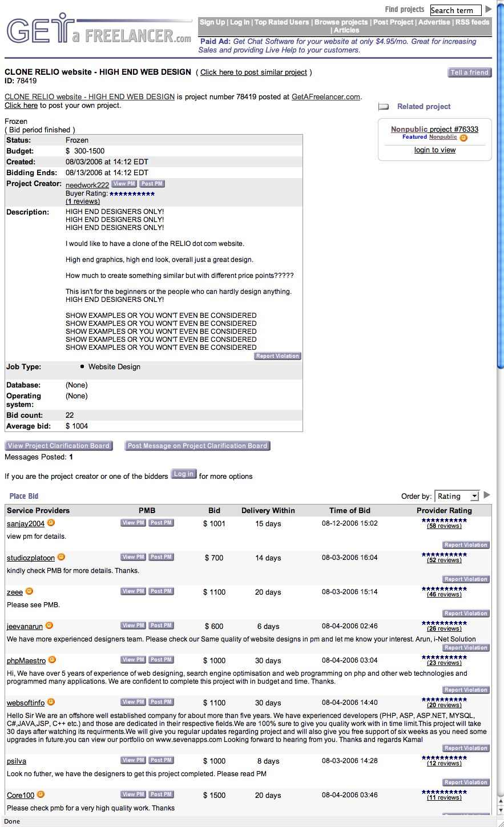This screenshot has width=504, height=827.
Task: Click 'Click here to post similar project' link
Action: tap(253, 72)
